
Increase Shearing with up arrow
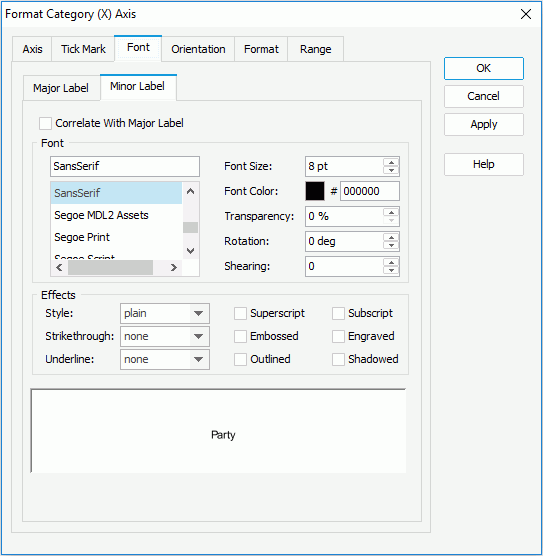(391, 262)
